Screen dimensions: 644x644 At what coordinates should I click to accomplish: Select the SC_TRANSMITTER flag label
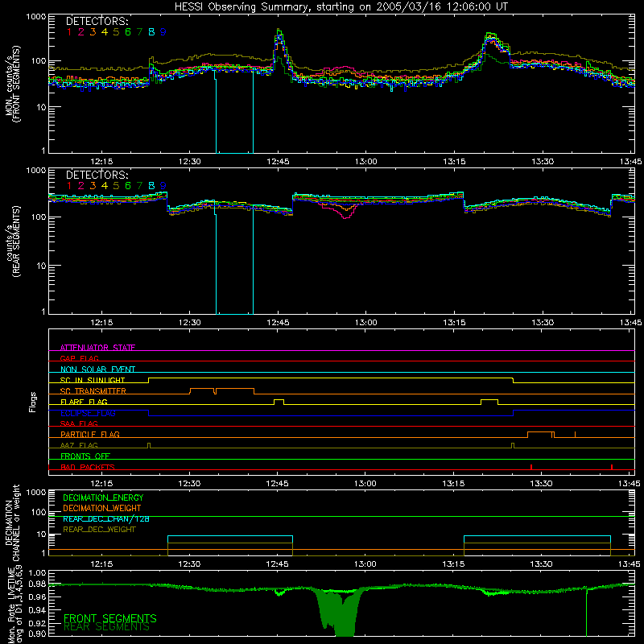click(93, 391)
